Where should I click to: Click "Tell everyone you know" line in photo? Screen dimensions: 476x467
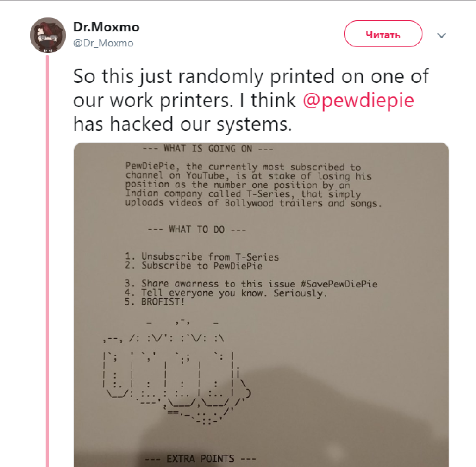click(x=202, y=293)
